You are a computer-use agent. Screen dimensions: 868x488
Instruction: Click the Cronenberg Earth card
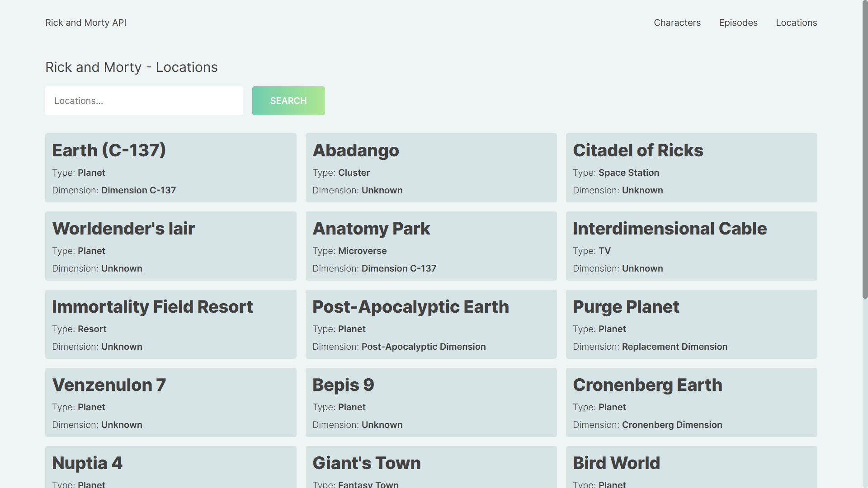click(x=691, y=402)
